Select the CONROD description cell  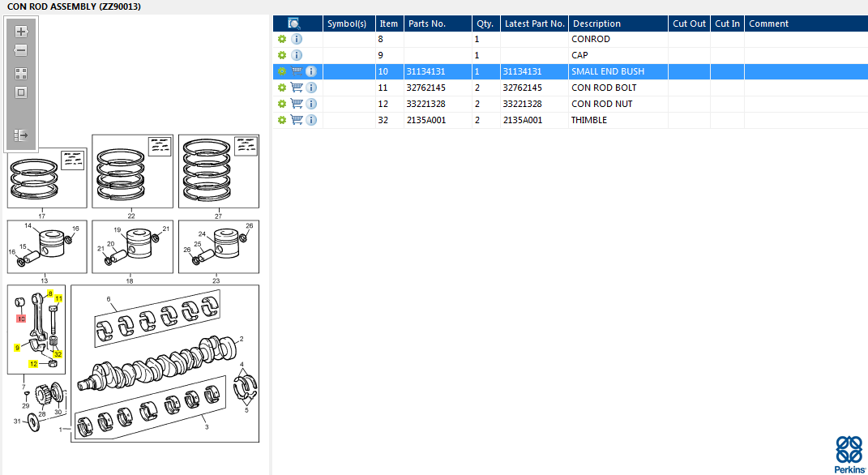[618, 39]
